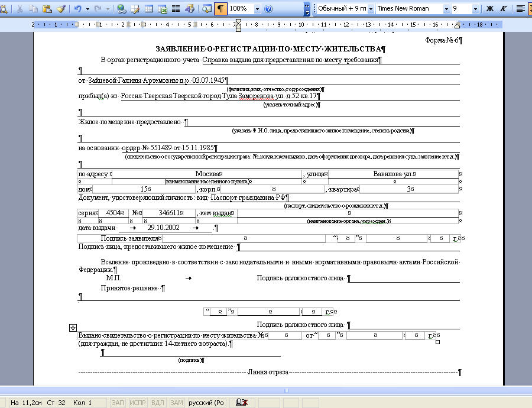This screenshot has height=408, width=532.
Task: Click the Paste clipboard icon
Action: click(47, 9)
